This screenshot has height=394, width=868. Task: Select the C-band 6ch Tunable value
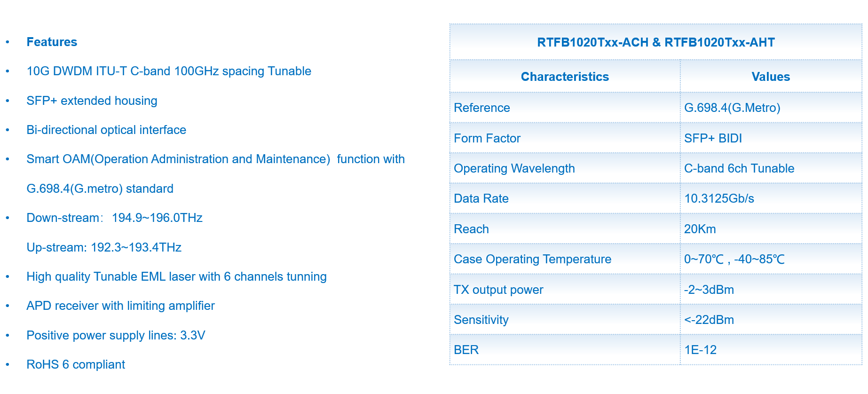point(739,168)
